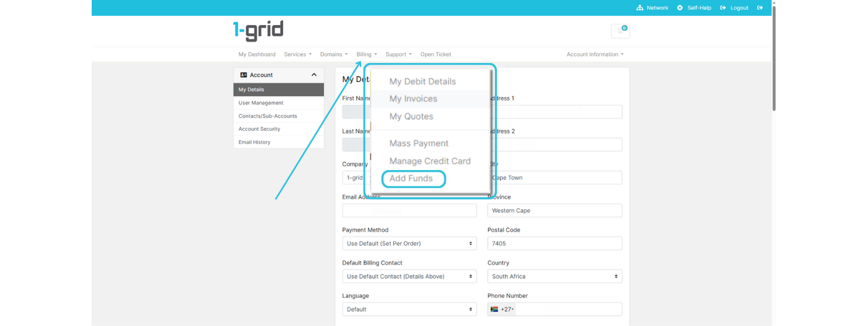Click the Account ID card icon
The width and height of the screenshot is (868, 326).
tap(244, 75)
